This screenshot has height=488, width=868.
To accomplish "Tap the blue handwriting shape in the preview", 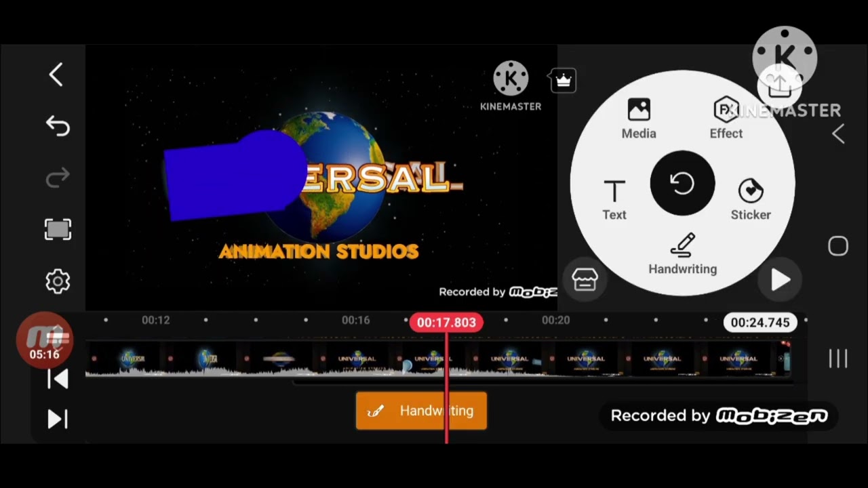I will coord(235,175).
